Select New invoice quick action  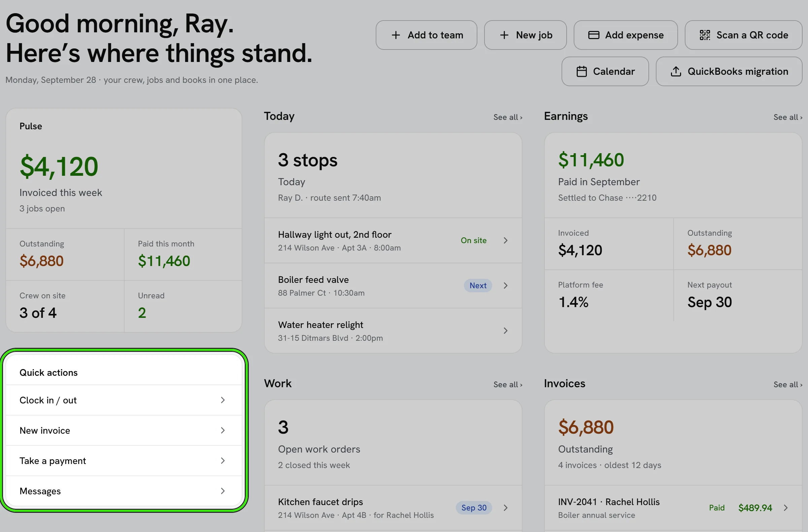tap(124, 430)
